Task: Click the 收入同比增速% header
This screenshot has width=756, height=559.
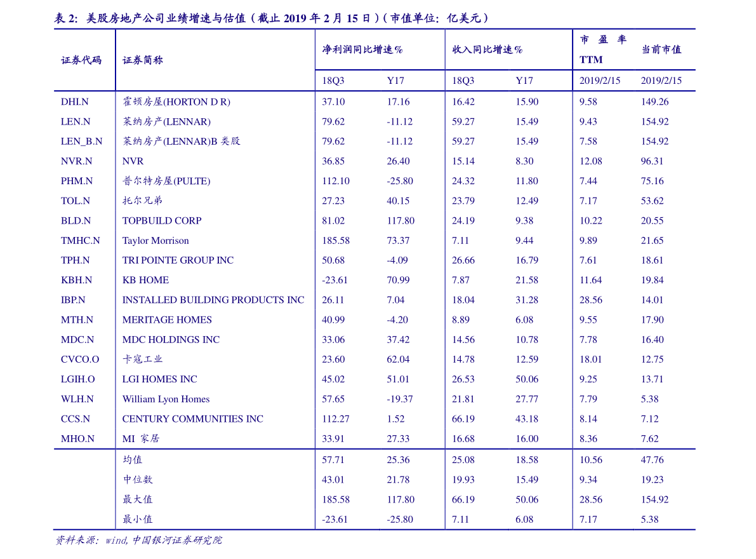Action: tap(487, 50)
